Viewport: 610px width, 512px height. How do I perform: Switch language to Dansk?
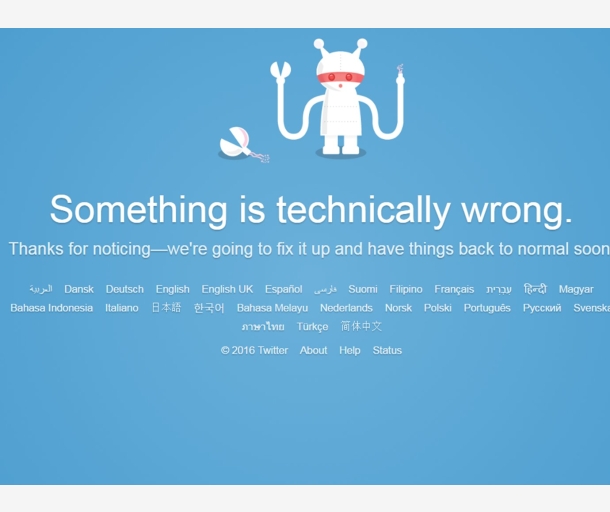point(79,289)
